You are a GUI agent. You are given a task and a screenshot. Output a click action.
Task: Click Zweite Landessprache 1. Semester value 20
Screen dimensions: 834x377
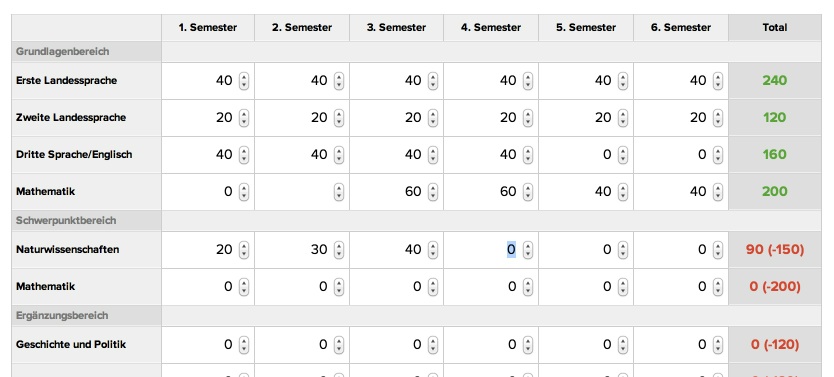pos(224,118)
